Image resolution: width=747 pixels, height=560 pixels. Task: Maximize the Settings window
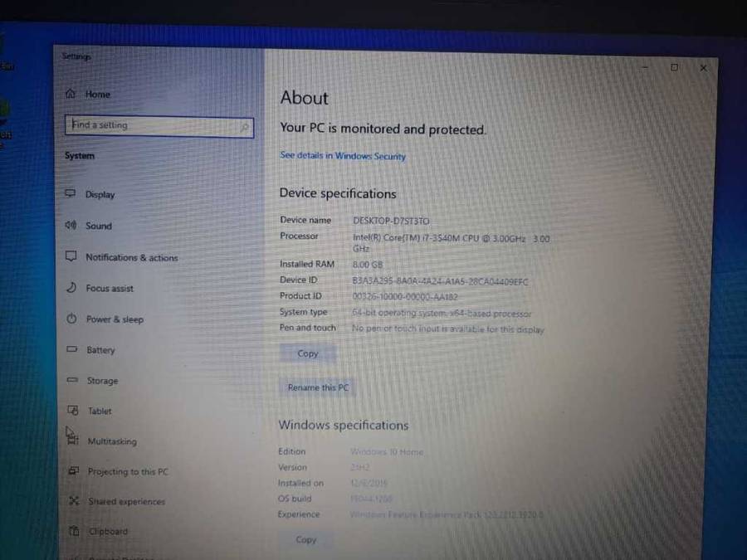click(674, 67)
